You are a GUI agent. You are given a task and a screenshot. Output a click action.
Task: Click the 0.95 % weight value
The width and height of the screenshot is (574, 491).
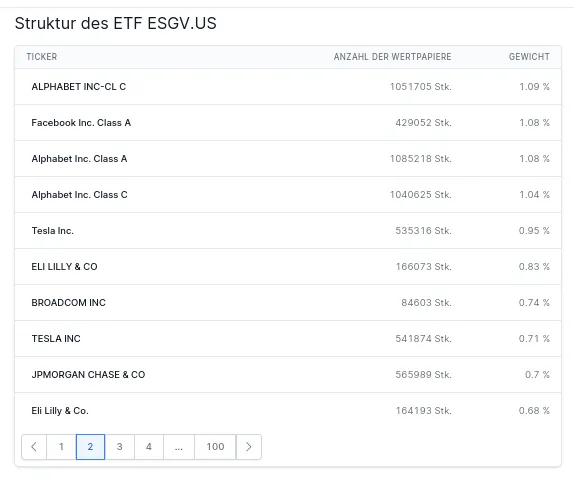click(534, 231)
